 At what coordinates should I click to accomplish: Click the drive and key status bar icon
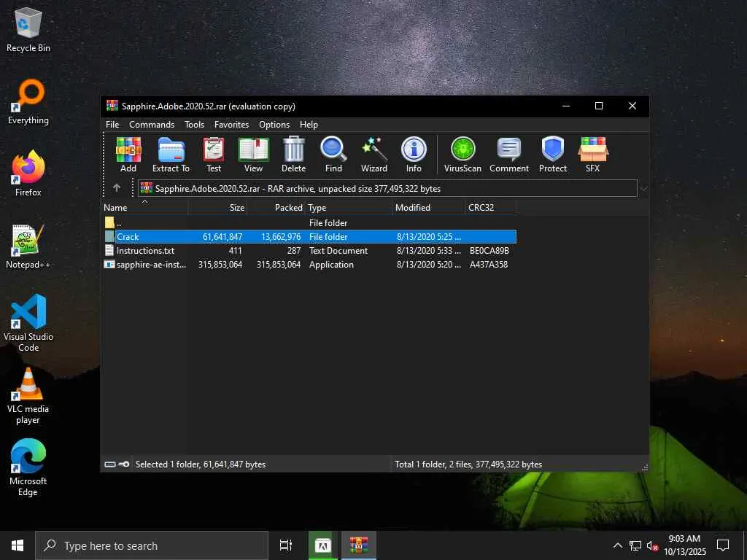click(x=117, y=464)
